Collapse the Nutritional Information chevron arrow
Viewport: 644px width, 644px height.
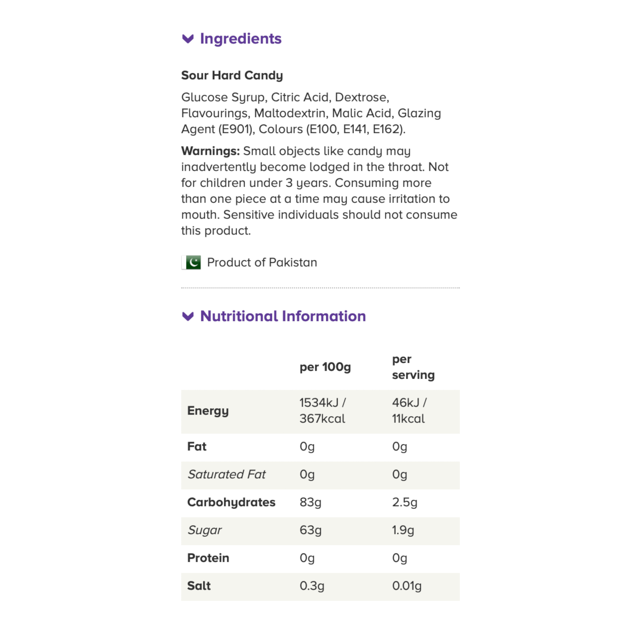tap(188, 316)
